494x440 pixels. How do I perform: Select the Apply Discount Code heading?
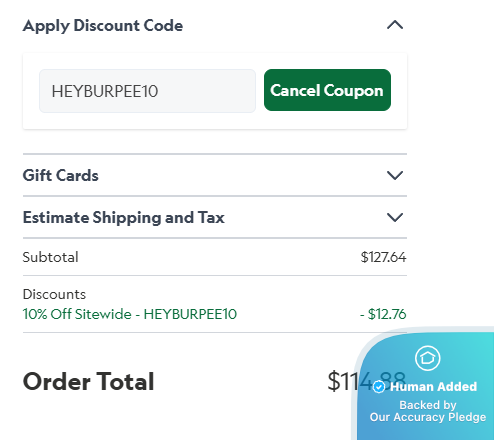click(103, 26)
